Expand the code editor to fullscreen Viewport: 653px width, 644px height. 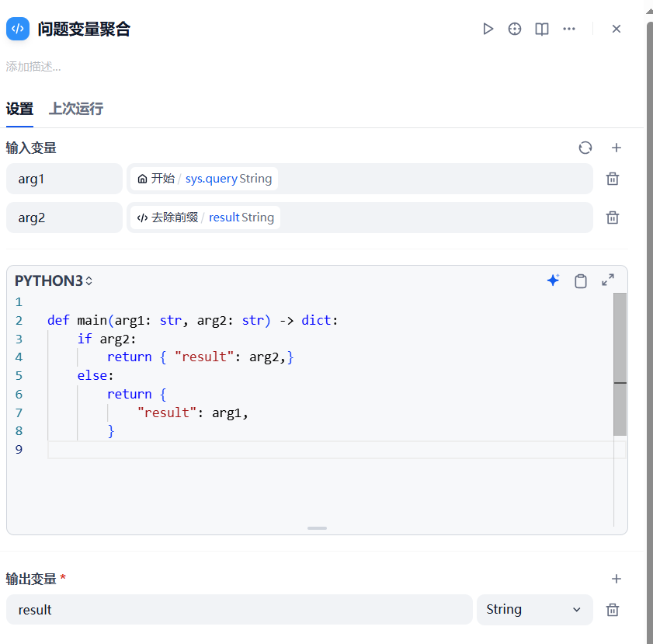[608, 280]
